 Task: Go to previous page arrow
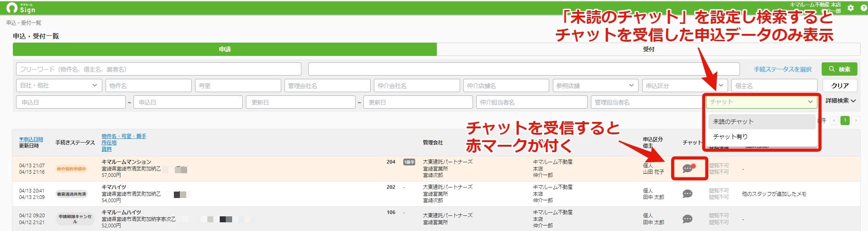click(x=834, y=121)
